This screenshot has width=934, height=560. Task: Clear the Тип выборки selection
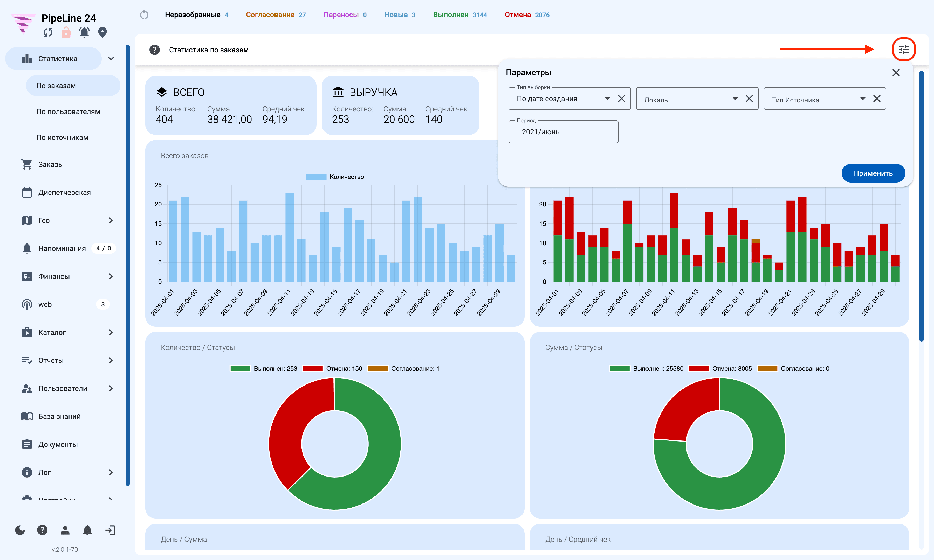click(x=622, y=99)
